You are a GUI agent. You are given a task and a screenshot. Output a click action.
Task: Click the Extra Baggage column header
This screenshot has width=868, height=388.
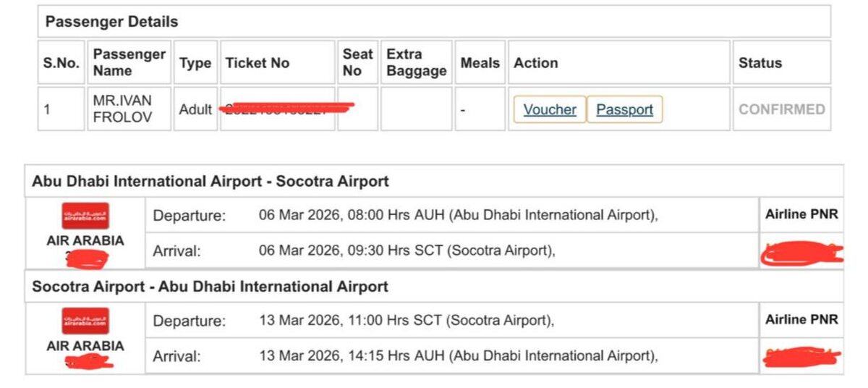pos(416,63)
